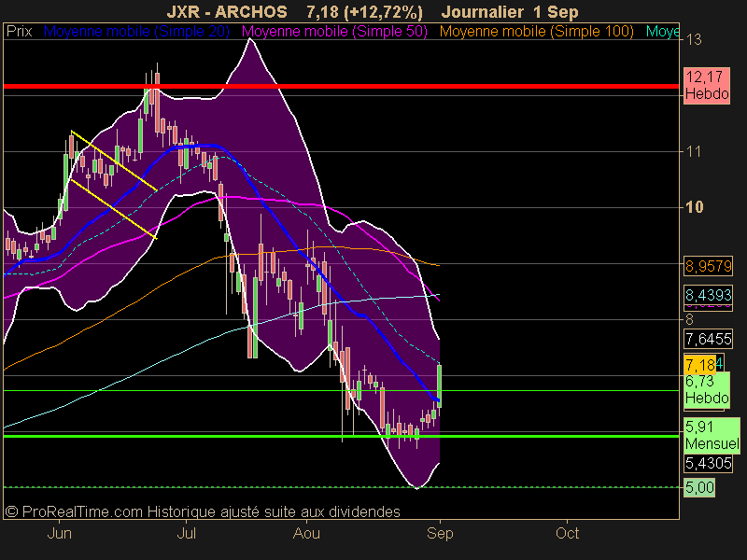This screenshot has height=560, width=747.
Task: Click the chart title 'JXR - ARCHOS'
Action: pos(227,11)
